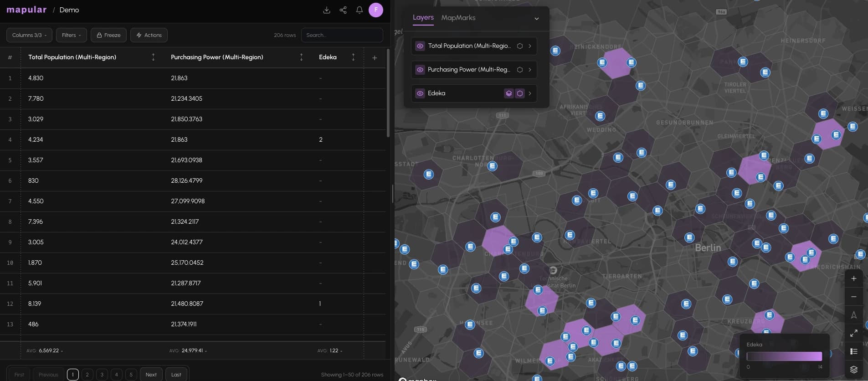Go to page 1
The image size is (868, 381).
point(72,375)
